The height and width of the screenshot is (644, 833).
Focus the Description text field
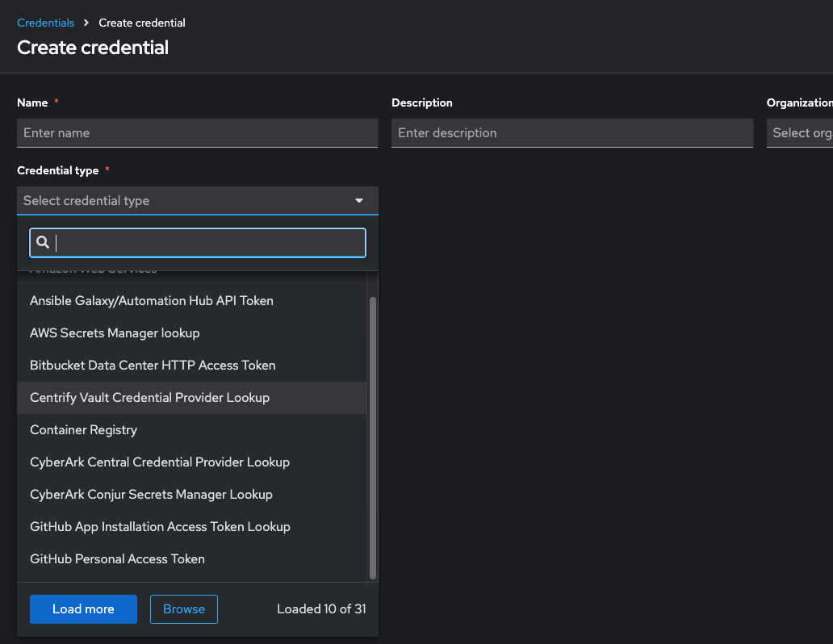[571, 133]
